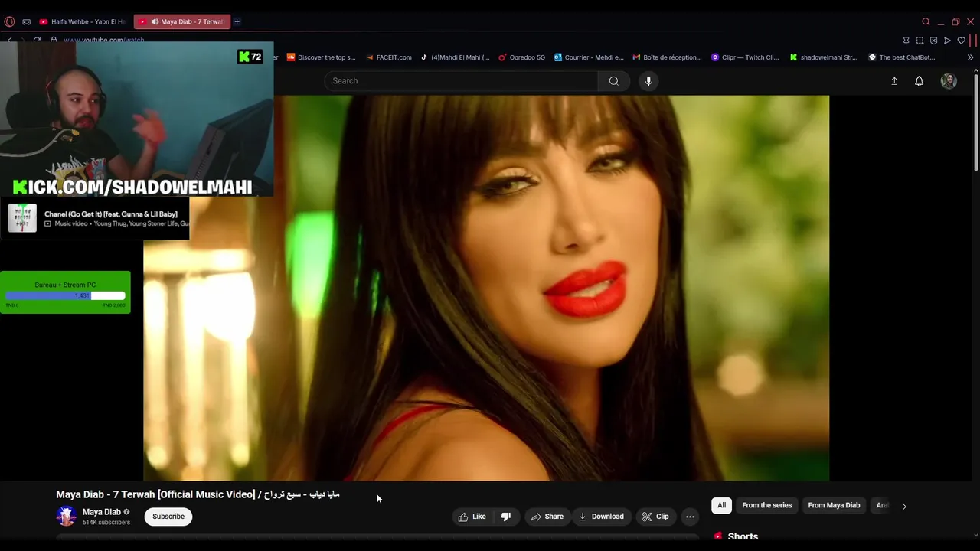This screenshot has height=551, width=980.
Task: Switch to the Haifa Wehbe tab
Action: pos(83,21)
